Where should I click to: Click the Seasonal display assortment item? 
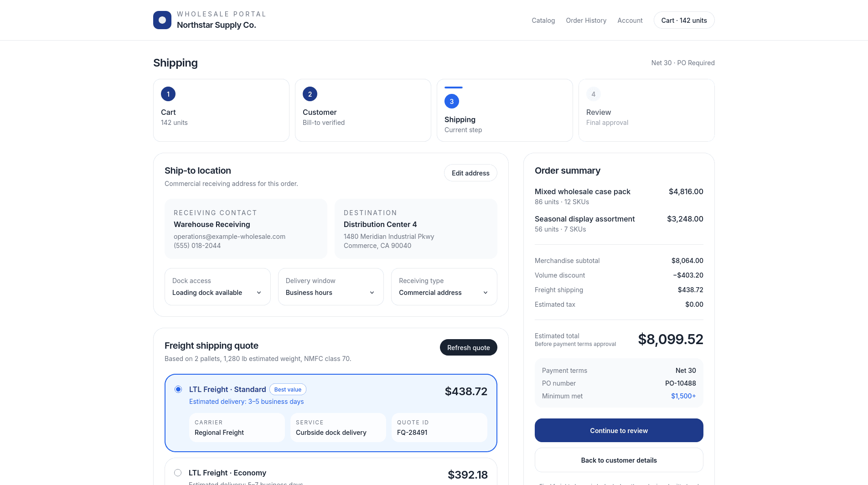click(584, 219)
